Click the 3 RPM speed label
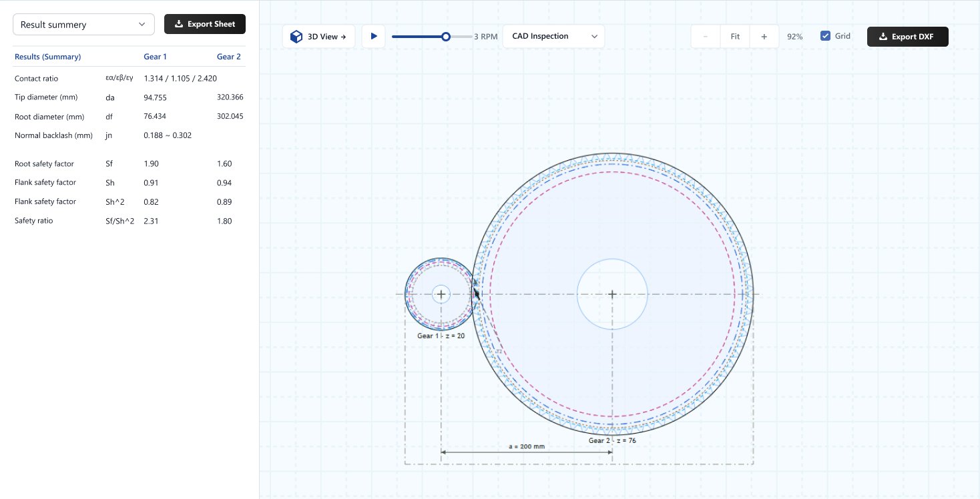980x499 pixels. 486,37
